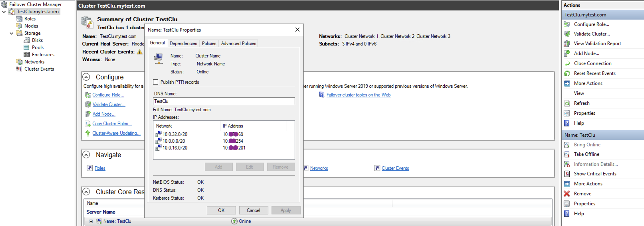Switch to the Dependencies tab
The image size is (644, 226).
183,43
